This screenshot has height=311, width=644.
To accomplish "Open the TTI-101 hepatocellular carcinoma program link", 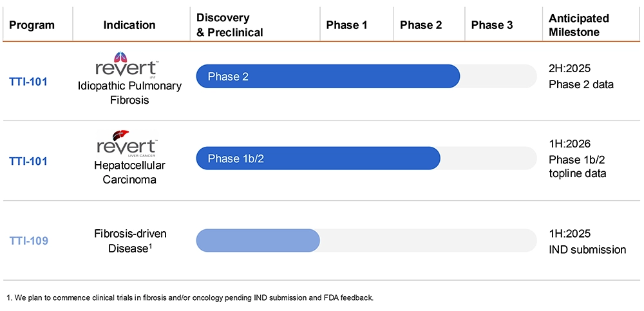I will (28, 161).
